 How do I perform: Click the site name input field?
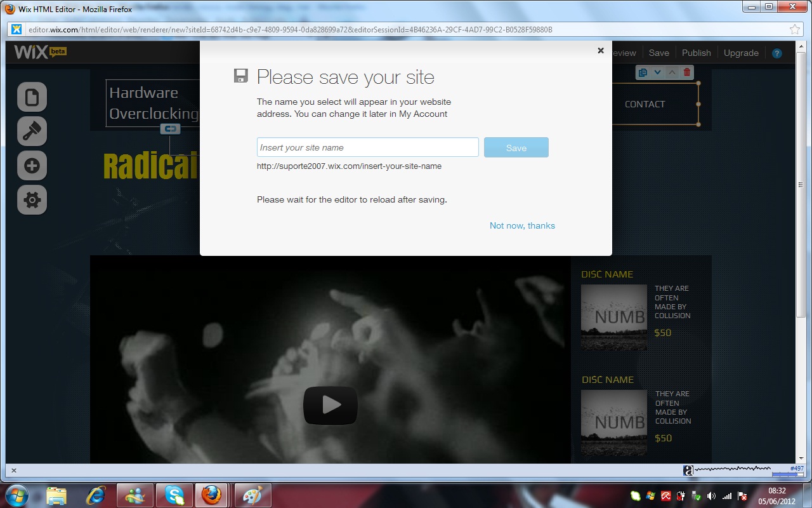(x=367, y=147)
